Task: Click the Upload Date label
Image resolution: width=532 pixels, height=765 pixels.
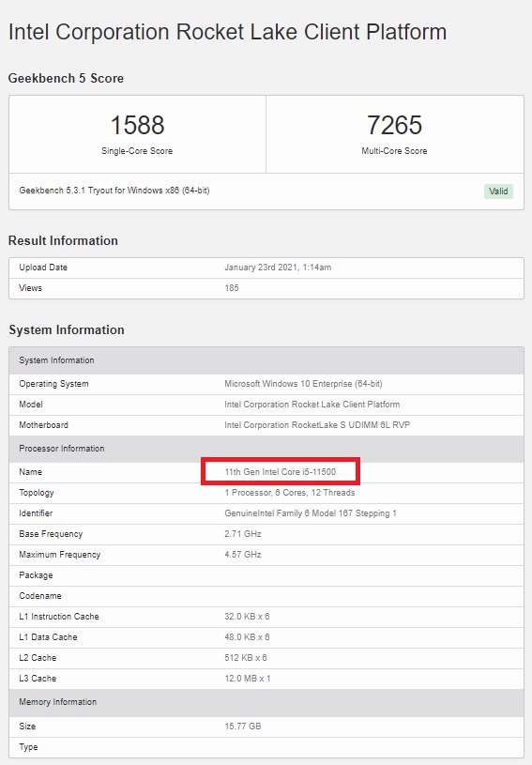Action: click(x=43, y=268)
